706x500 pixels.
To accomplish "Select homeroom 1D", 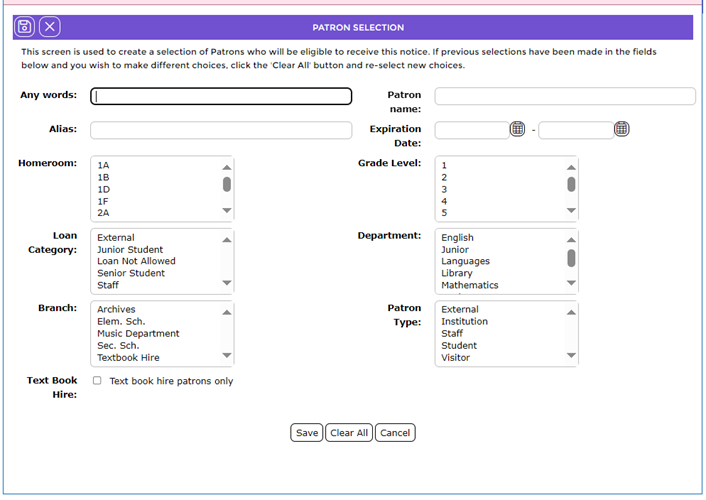I will 104,190.
